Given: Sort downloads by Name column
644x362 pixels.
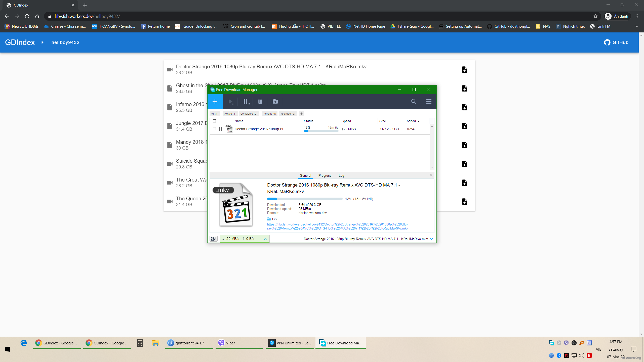Looking at the screenshot, I should coord(239,121).
